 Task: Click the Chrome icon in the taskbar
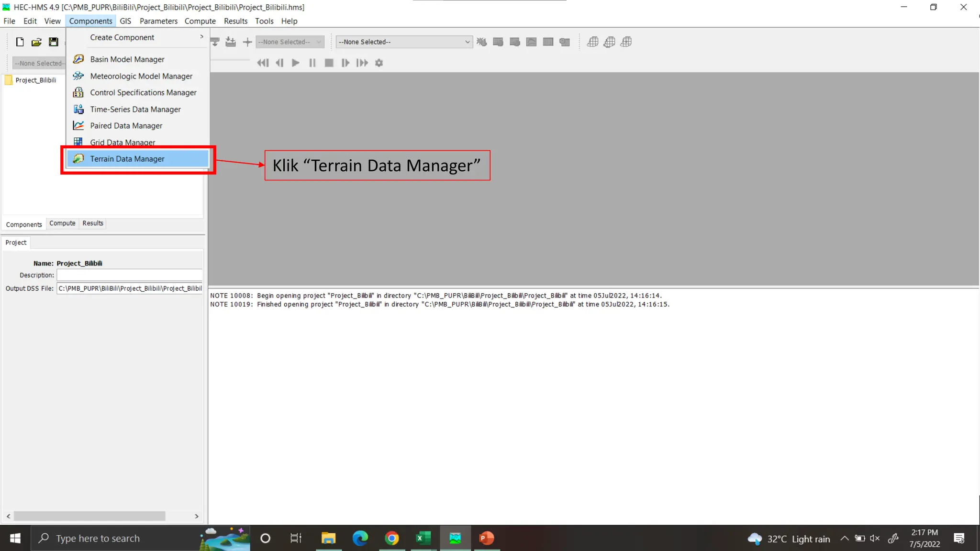click(392, 538)
